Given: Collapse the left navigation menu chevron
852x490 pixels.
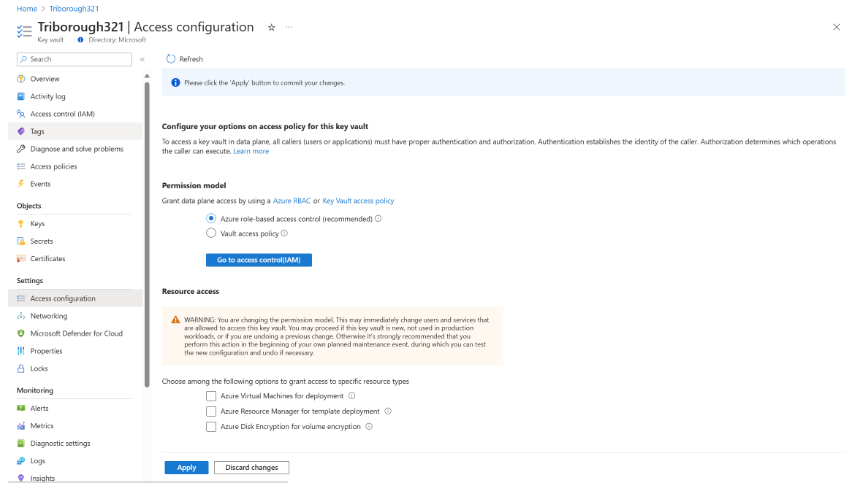Looking at the screenshot, I should tap(142, 59).
